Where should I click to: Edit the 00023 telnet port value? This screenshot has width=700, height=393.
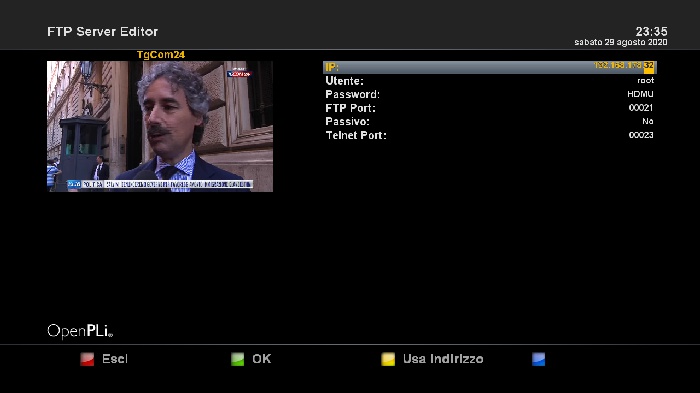(641, 135)
